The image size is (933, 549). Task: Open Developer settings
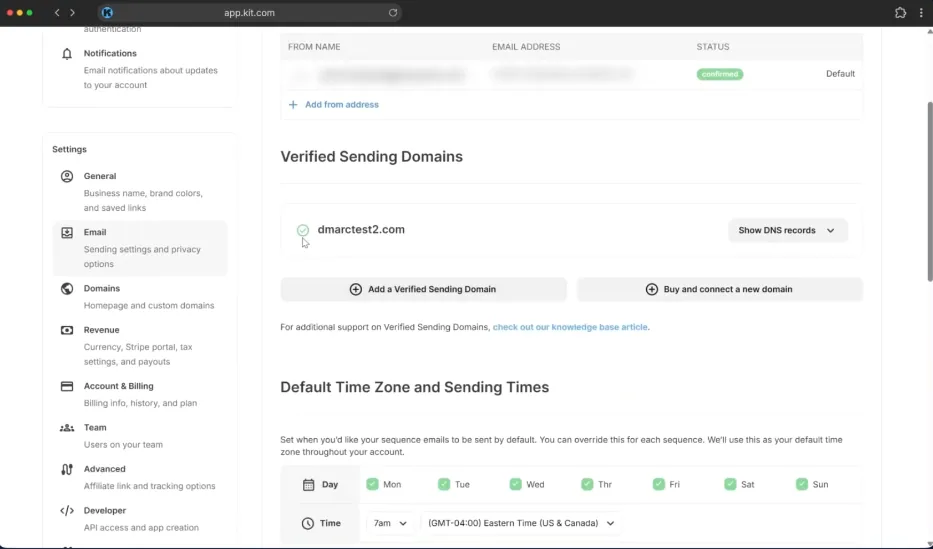click(x=140, y=519)
